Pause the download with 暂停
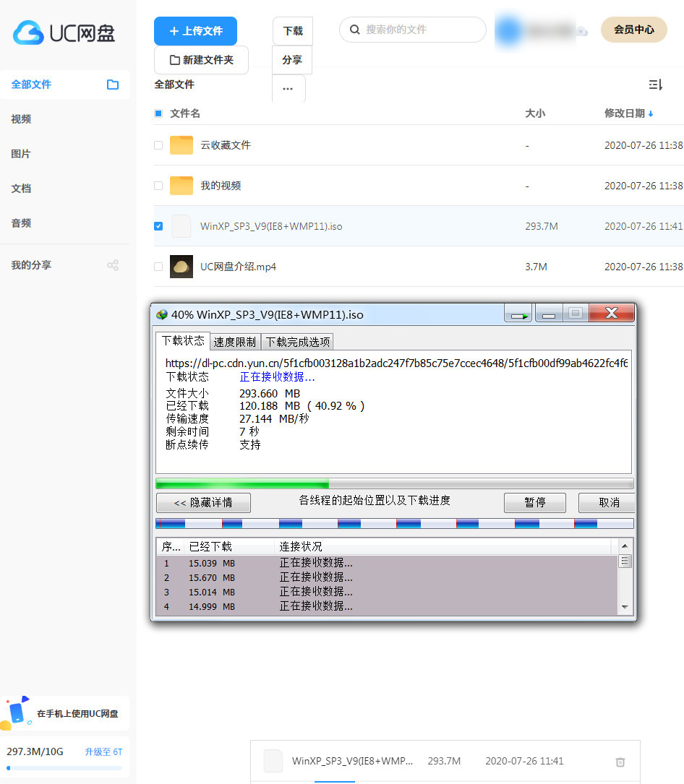The image size is (684, 784). 535,502
